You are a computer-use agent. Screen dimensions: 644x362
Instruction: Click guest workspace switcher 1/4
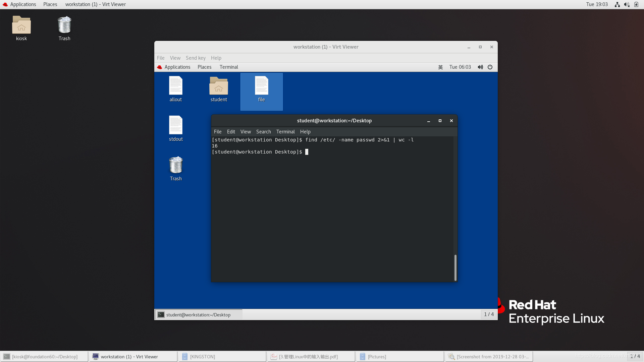(x=489, y=314)
